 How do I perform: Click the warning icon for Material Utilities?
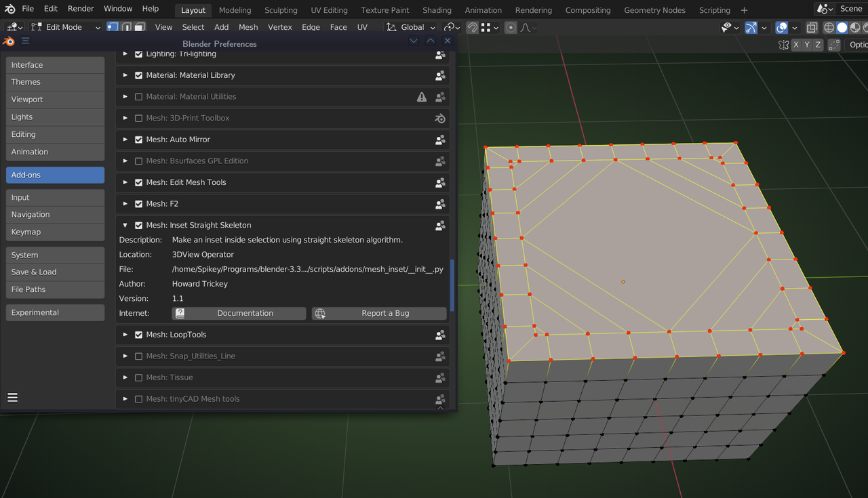click(422, 97)
